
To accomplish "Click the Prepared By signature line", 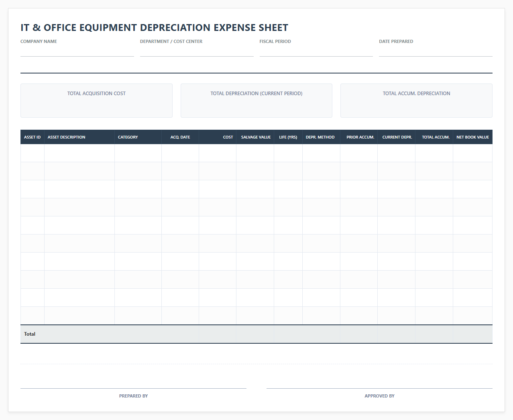I will pyautogui.click(x=133, y=388).
